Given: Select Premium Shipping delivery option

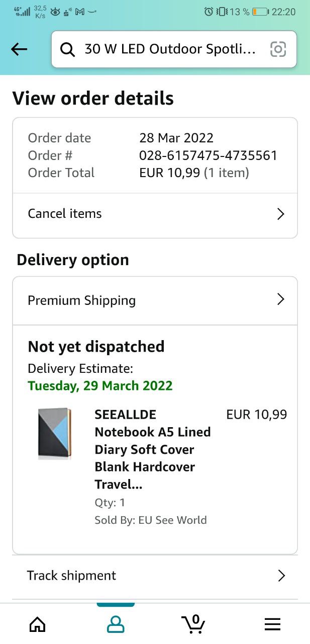Looking at the screenshot, I should tap(82, 300).
